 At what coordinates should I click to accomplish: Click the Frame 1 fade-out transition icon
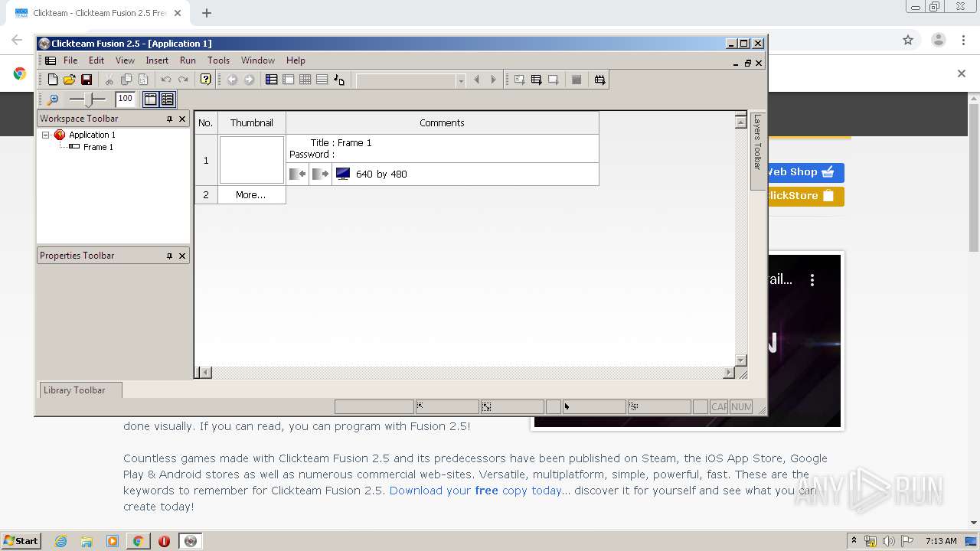(320, 174)
